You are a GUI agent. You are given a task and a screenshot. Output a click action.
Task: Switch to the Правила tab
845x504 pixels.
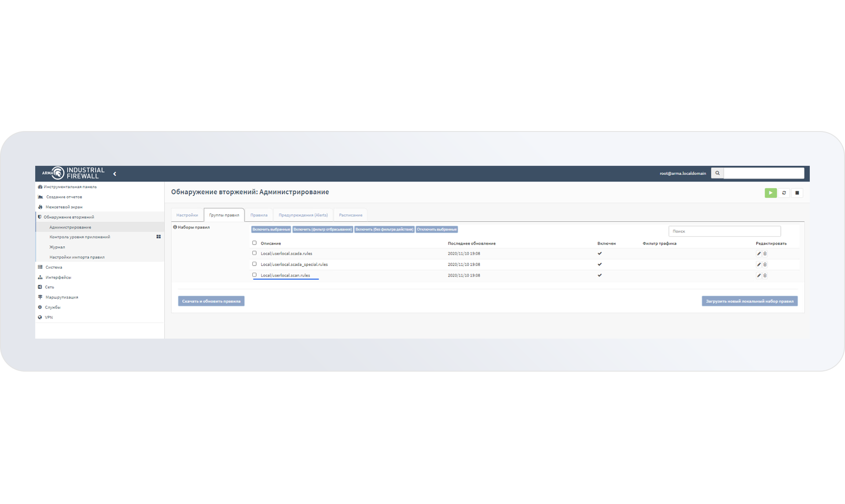click(259, 215)
